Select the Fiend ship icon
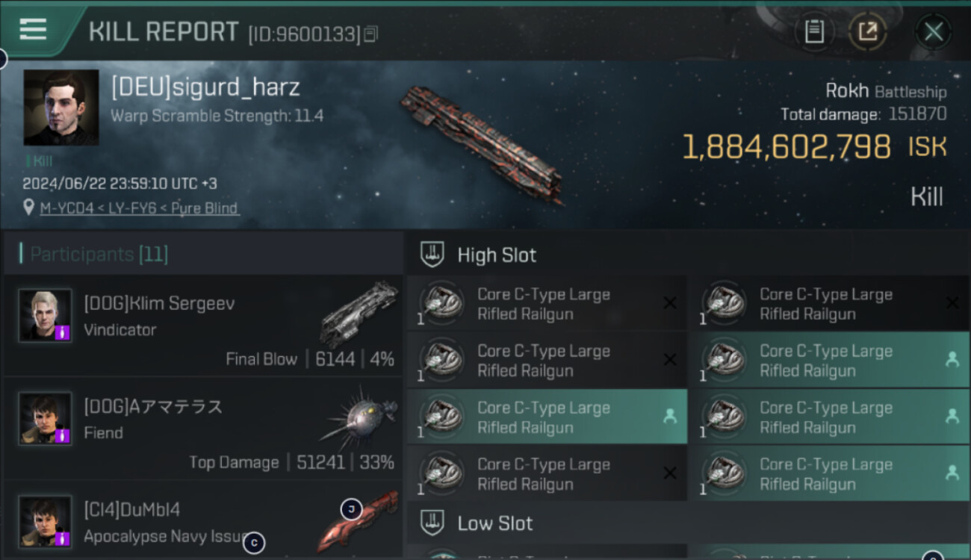 tap(359, 418)
